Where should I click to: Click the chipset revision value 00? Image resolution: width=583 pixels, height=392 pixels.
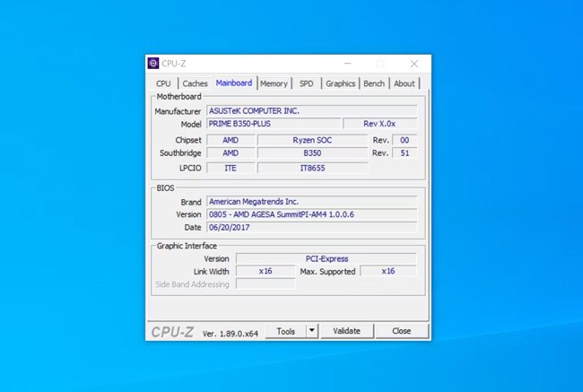click(405, 140)
